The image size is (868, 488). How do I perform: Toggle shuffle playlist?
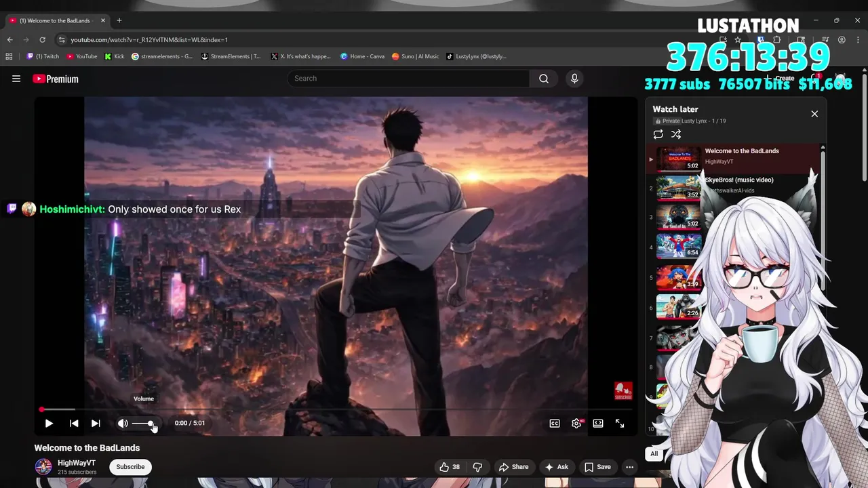tap(676, 134)
